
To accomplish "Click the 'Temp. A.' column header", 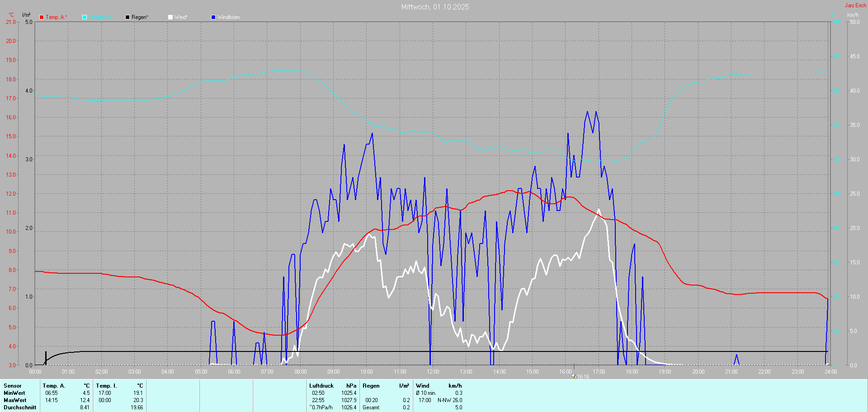I will point(54,386).
